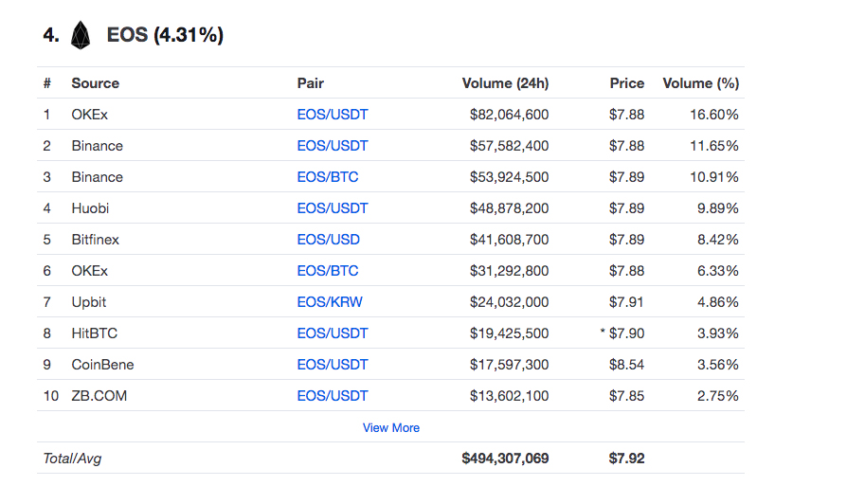Viewport: 865px width, 504px height.
Task: Click the $8.54 CoinBene price
Action: point(626,365)
